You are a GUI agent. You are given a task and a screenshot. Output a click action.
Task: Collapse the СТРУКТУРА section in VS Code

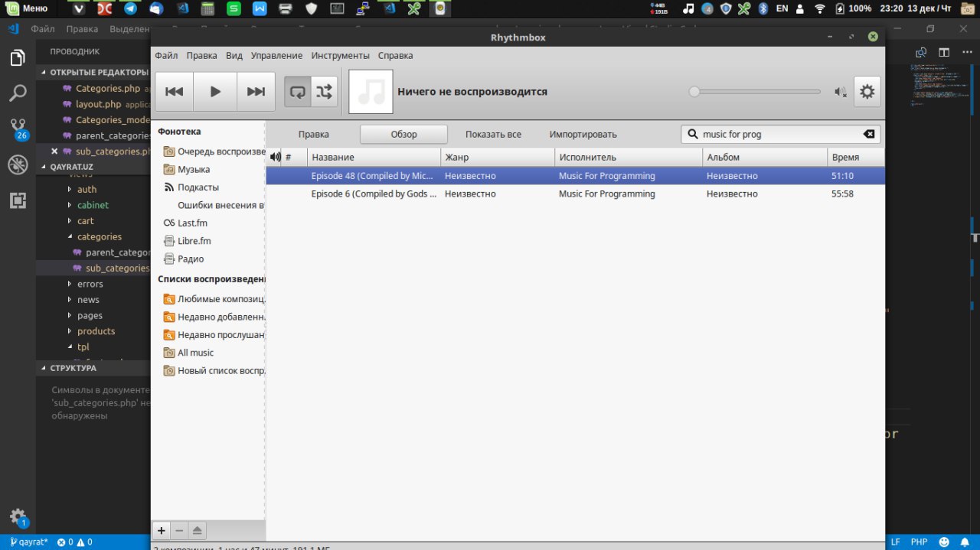(93, 368)
